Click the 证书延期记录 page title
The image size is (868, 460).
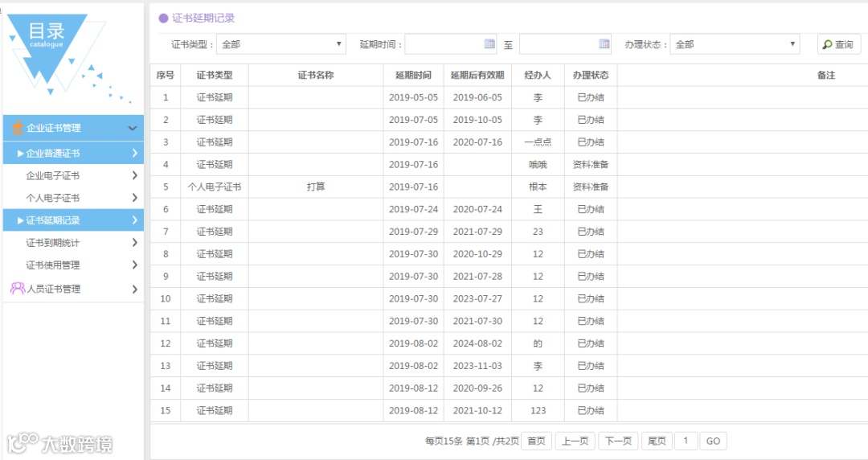pos(203,18)
